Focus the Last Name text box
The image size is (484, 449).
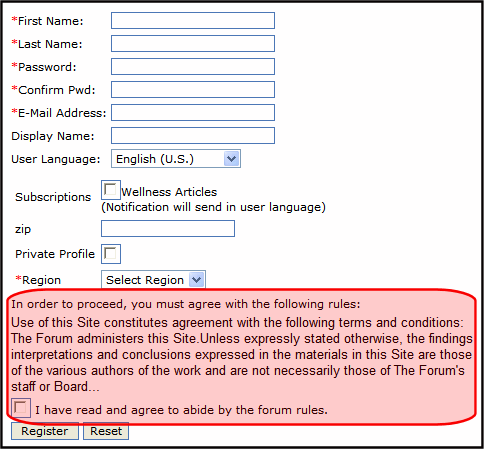[x=193, y=44]
